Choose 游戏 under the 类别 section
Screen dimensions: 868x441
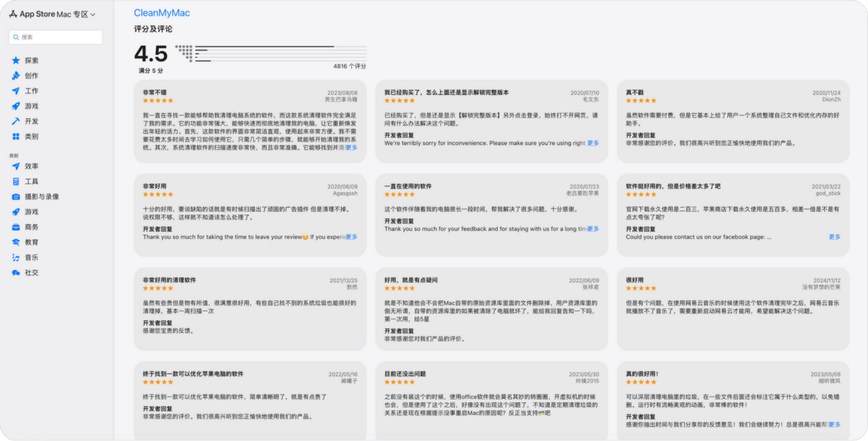(31, 212)
